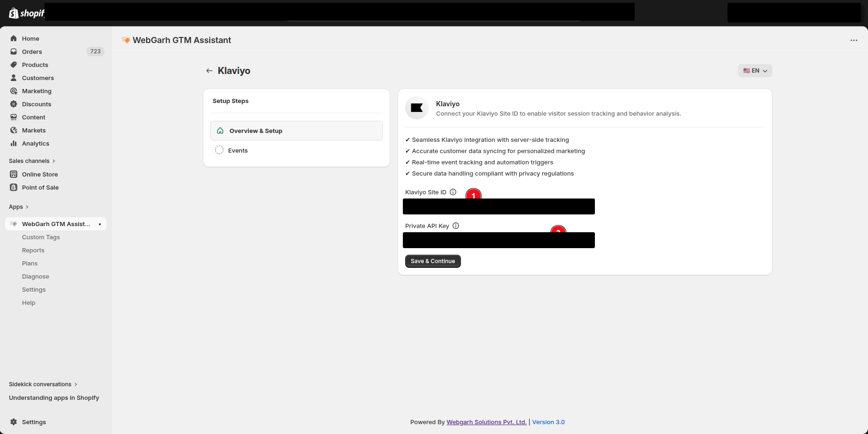The height and width of the screenshot is (434, 868).
Task: Click the Klaviyo flag logo
Action: pos(417,108)
